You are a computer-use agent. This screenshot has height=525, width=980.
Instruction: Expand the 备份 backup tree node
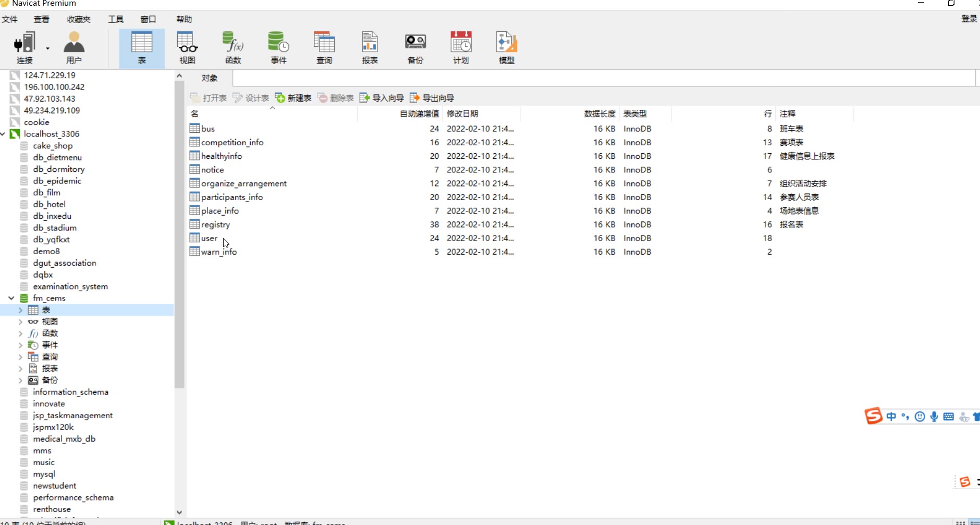[x=20, y=380]
